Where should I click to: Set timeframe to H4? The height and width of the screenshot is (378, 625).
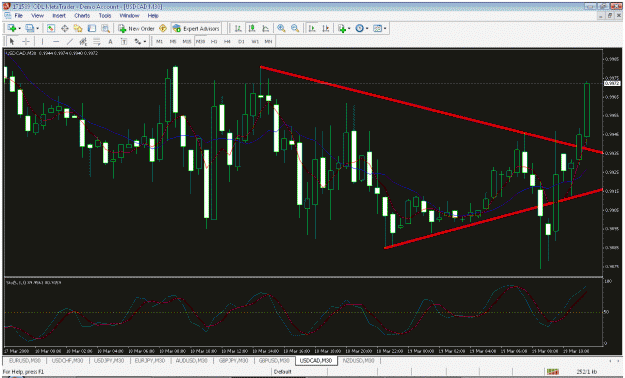click(x=227, y=41)
